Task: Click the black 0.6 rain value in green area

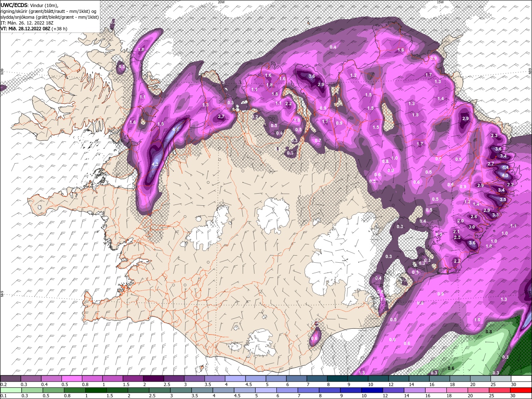Action: [x=451, y=368]
